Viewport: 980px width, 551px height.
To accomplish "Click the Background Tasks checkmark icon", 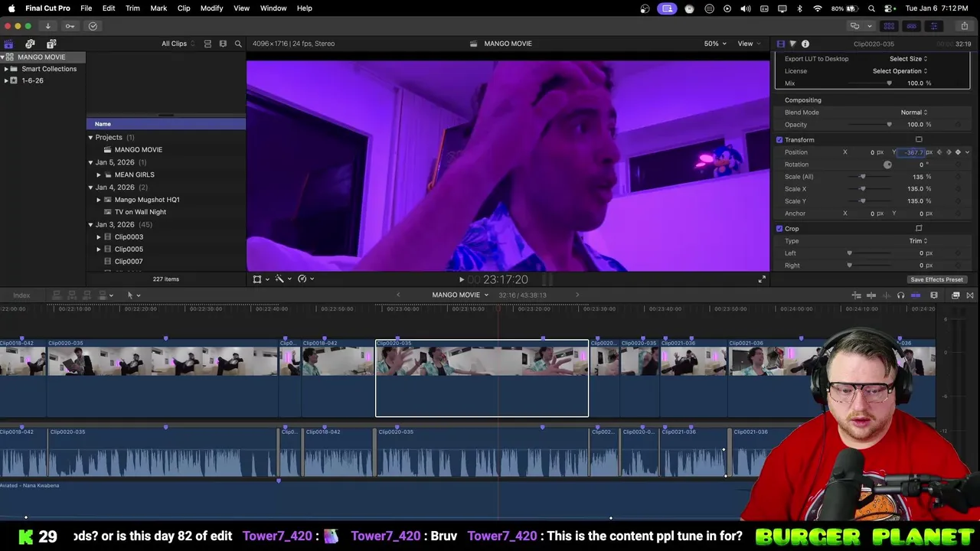I will click(93, 26).
